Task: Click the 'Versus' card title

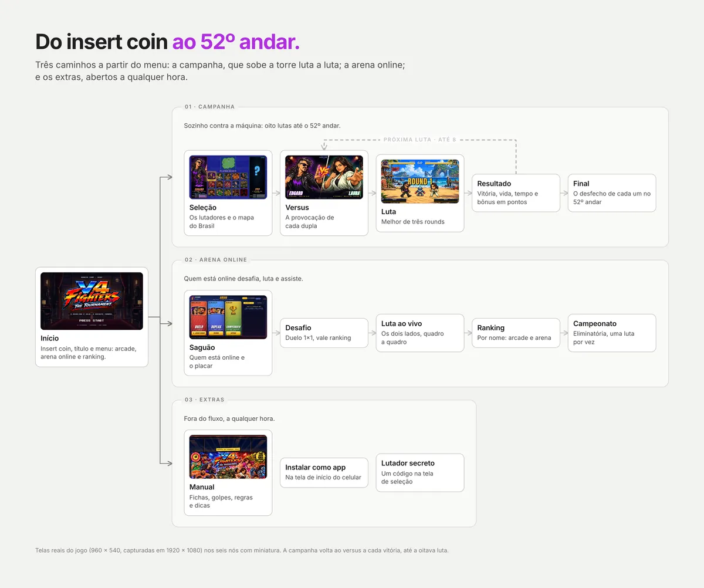Action: (297, 208)
